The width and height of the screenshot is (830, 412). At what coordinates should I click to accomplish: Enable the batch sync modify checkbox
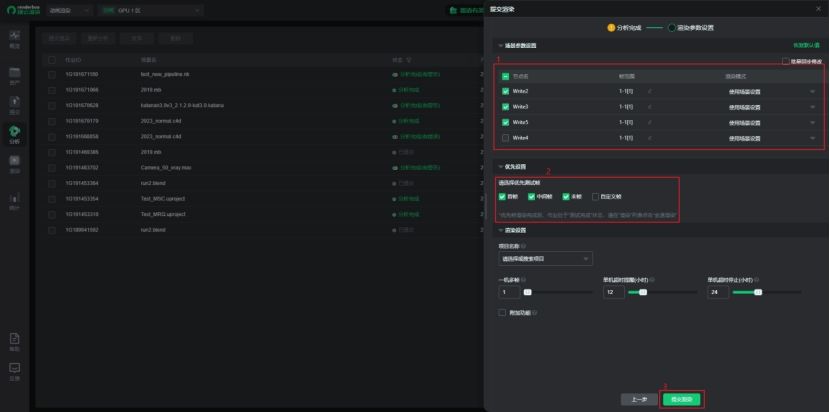click(786, 61)
